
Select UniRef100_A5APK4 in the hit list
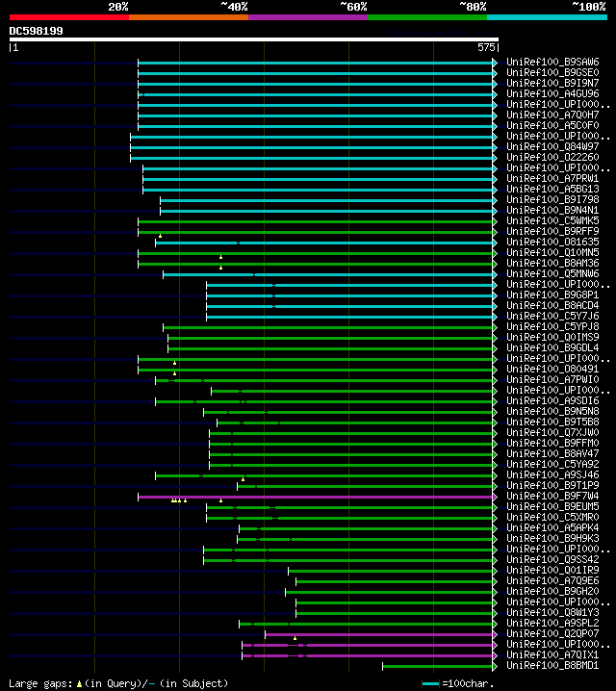click(x=552, y=527)
